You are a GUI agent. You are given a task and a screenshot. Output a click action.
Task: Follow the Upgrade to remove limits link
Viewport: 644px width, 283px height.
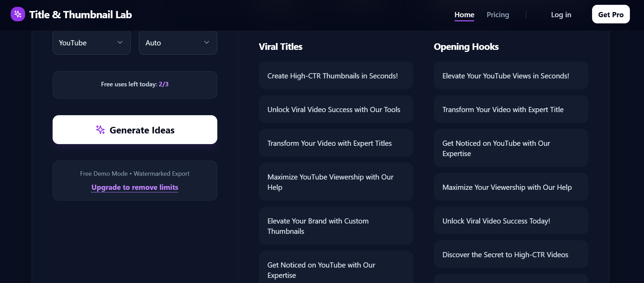click(x=135, y=187)
